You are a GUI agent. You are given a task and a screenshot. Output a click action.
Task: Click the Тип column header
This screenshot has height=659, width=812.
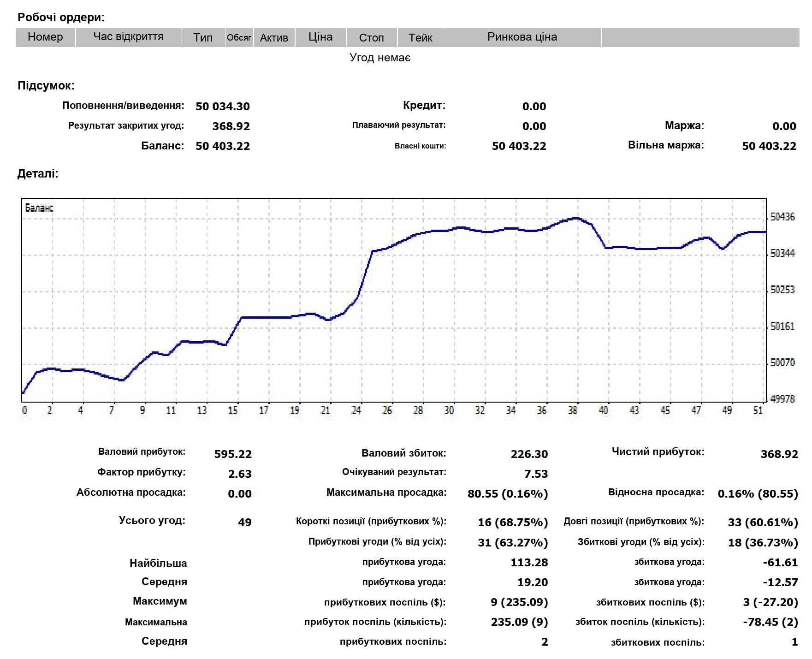pyautogui.click(x=203, y=37)
